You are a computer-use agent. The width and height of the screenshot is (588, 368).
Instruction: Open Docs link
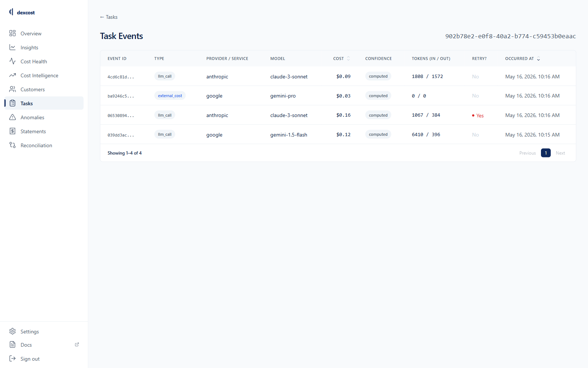(x=44, y=345)
